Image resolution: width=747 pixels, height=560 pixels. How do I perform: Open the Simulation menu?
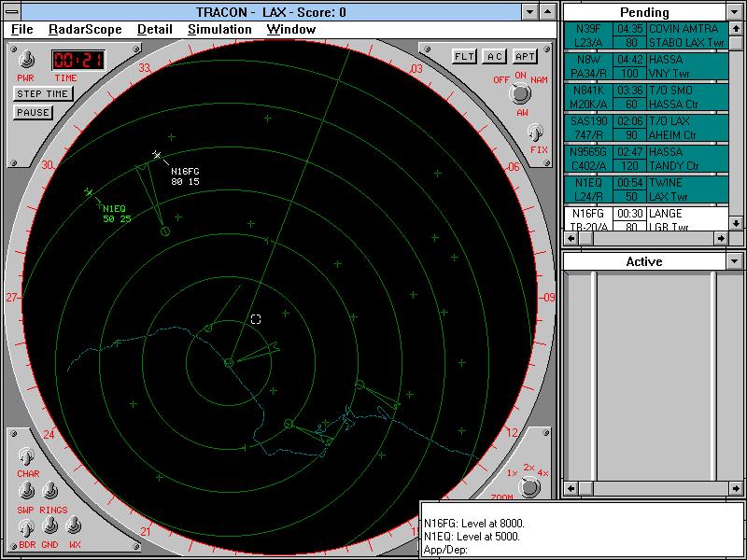pos(219,30)
